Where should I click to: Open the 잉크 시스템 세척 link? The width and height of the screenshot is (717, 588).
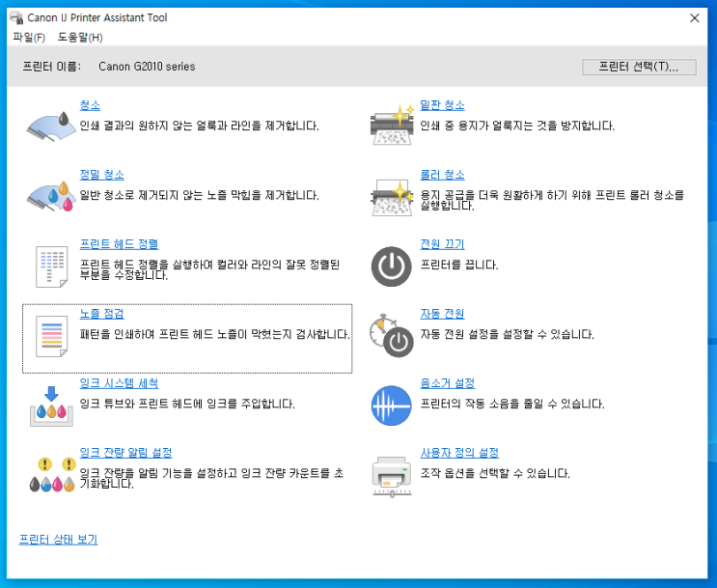pos(119,383)
